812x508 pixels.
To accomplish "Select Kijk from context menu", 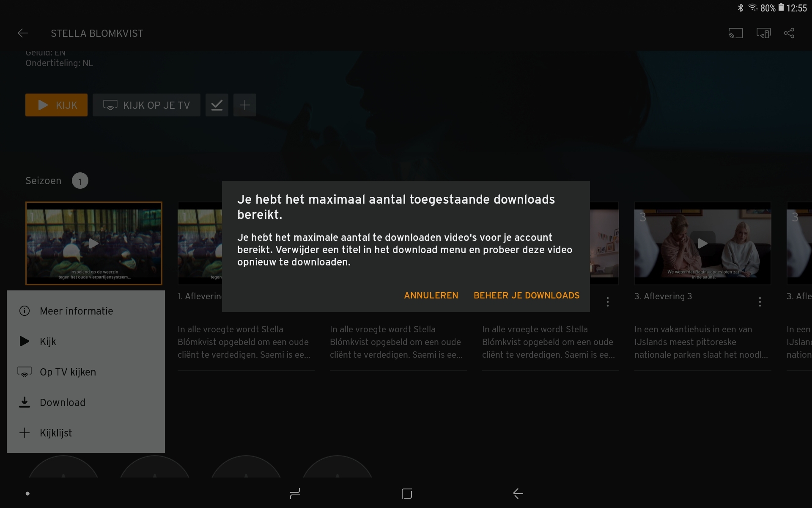I will pyautogui.click(x=48, y=342).
